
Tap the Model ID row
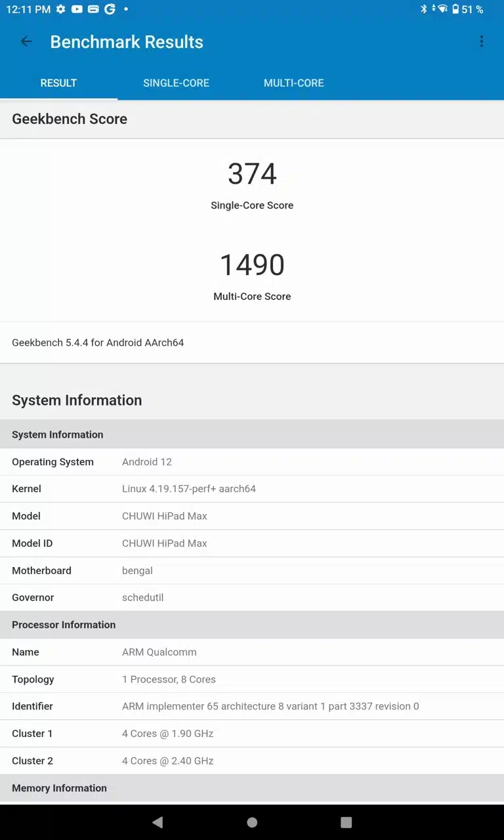coord(252,543)
